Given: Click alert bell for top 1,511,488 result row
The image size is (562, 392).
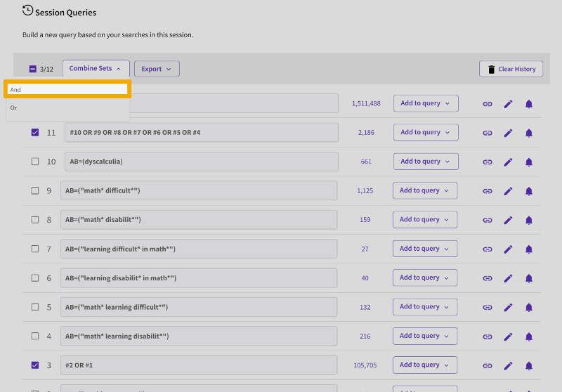Looking at the screenshot, I should pyautogui.click(x=529, y=104).
